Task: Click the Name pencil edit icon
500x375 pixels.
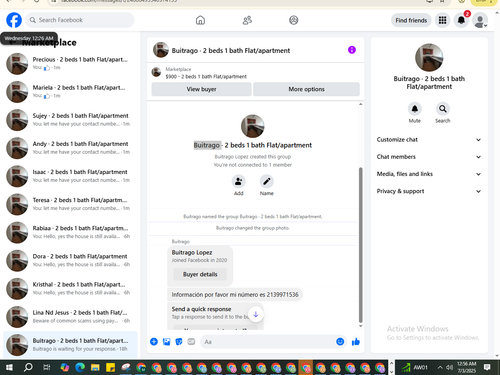Action: [267, 181]
